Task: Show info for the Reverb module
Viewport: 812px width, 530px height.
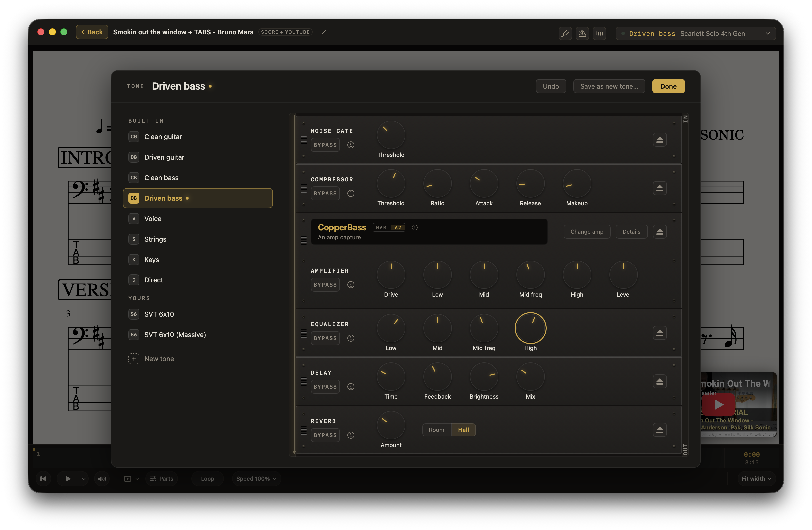Action: click(351, 435)
